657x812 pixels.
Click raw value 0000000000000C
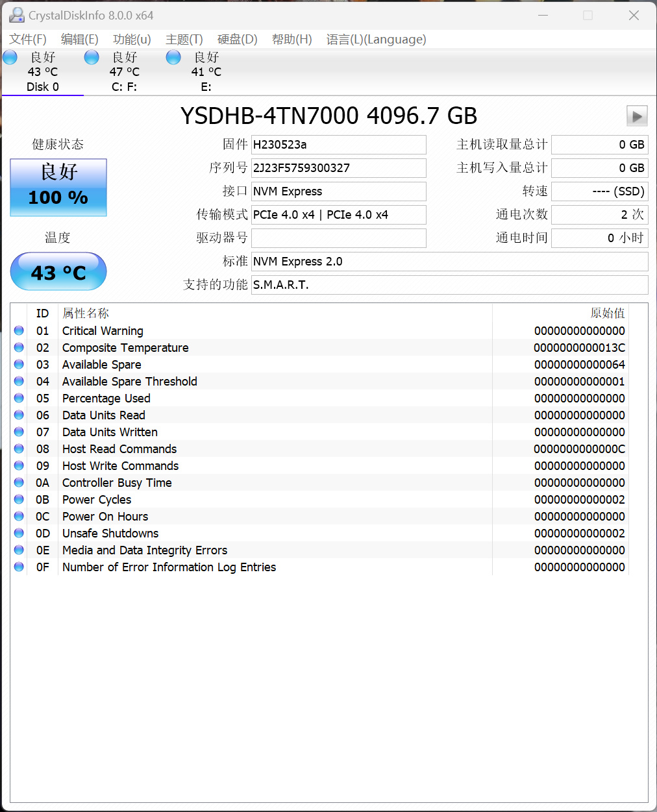[x=579, y=449]
